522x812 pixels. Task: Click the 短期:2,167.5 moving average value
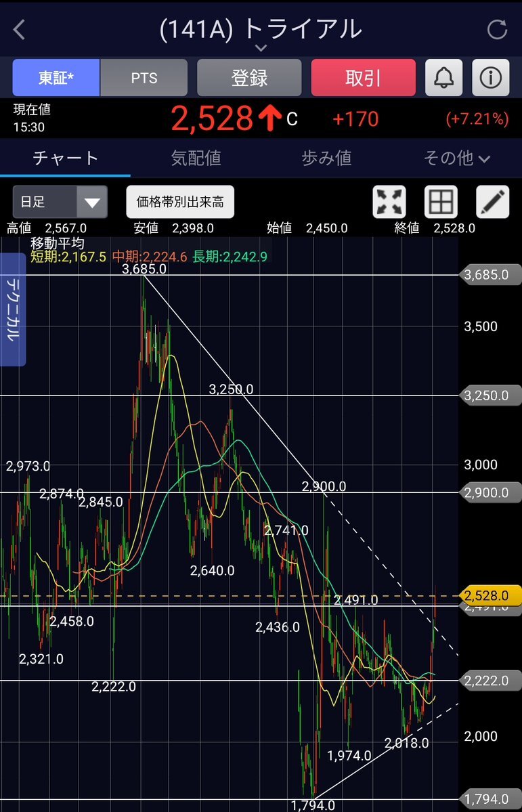click(x=68, y=257)
